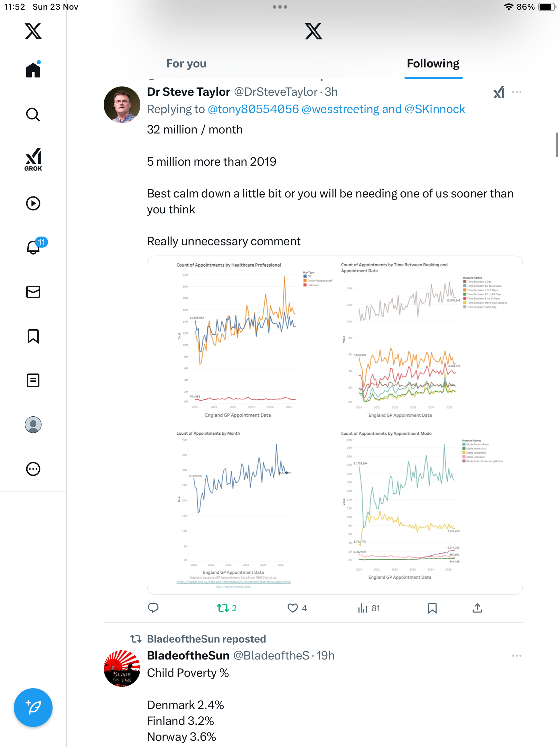This screenshot has height=747, width=560.
Task: Open Notifications bell with 11 badge
Action: click(34, 247)
